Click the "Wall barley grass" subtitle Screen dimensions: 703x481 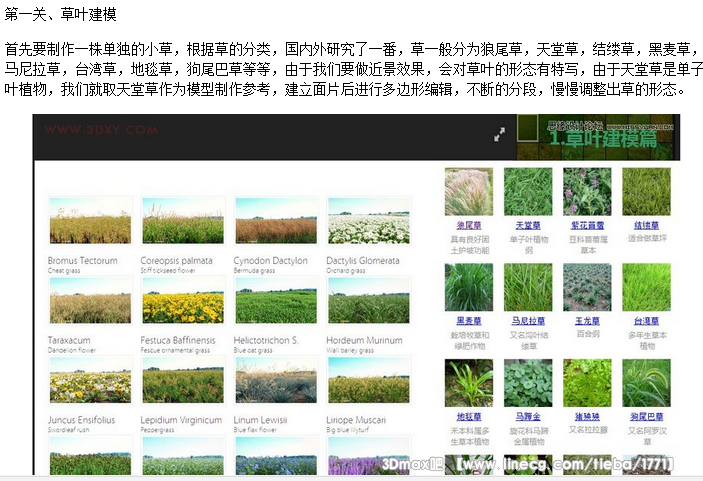[350, 351]
